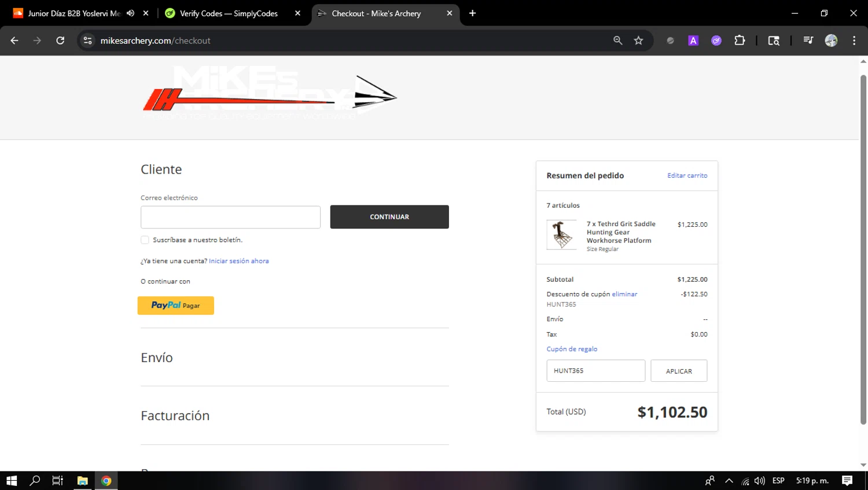Open File Explorer from taskbar
Image resolution: width=868 pixels, height=490 pixels.
tap(83, 481)
